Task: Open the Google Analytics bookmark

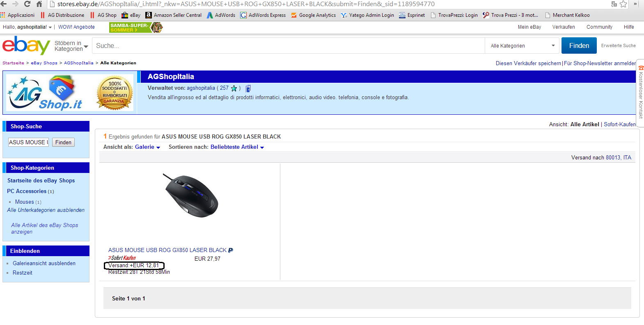Action: (x=313, y=15)
